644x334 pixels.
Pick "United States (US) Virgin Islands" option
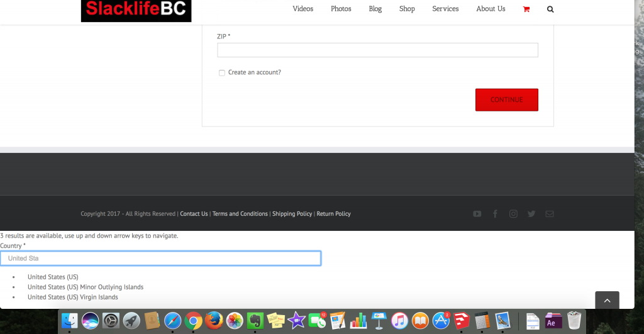73,297
